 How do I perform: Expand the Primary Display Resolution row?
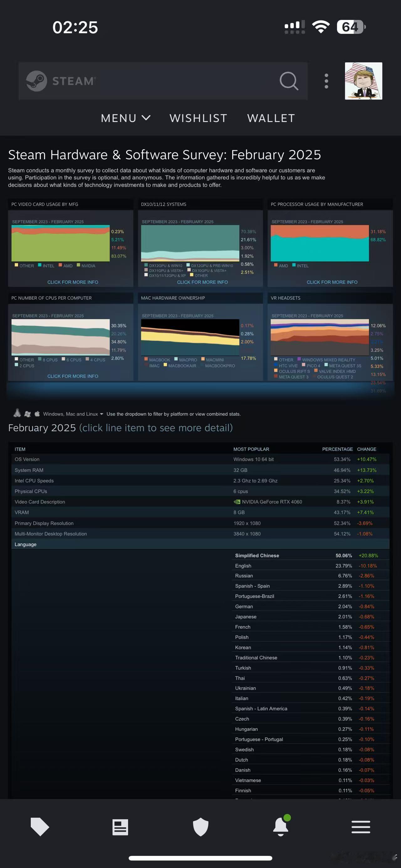click(200, 523)
